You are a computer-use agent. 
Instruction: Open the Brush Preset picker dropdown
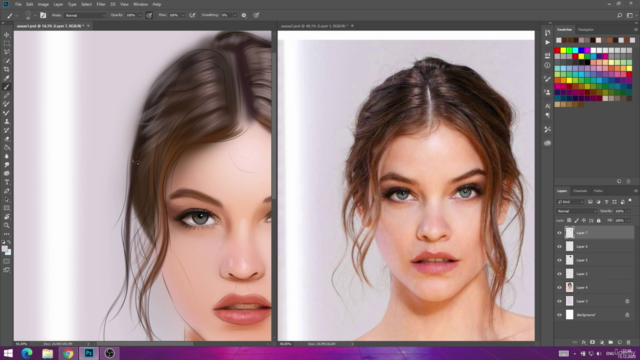[x=36, y=15]
